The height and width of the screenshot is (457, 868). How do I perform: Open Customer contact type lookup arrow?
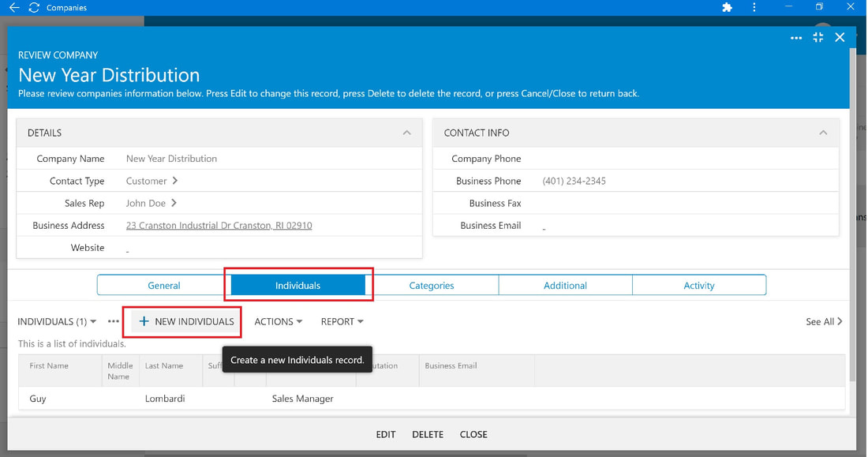pos(175,181)
